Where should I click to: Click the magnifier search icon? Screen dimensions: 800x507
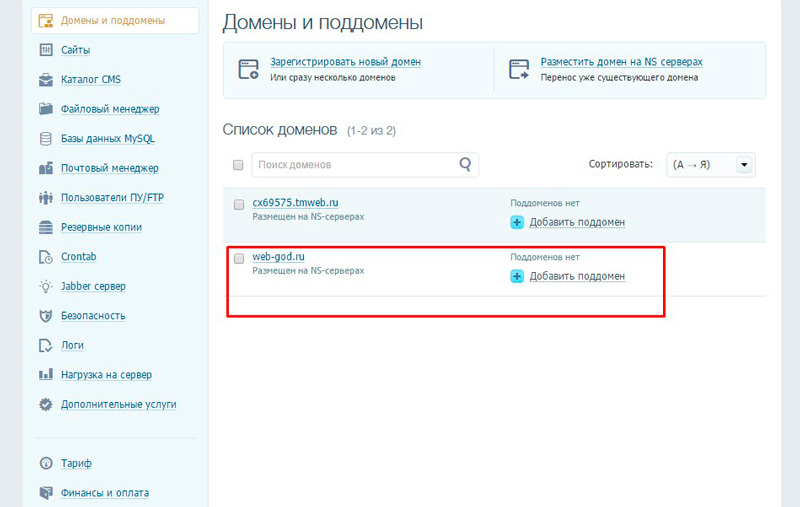coord(465,164)
